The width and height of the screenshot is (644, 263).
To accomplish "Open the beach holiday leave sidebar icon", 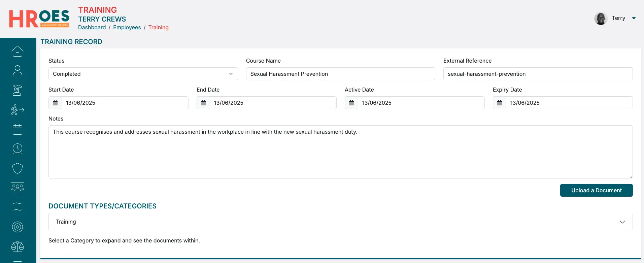I will (x=18, y=90).
